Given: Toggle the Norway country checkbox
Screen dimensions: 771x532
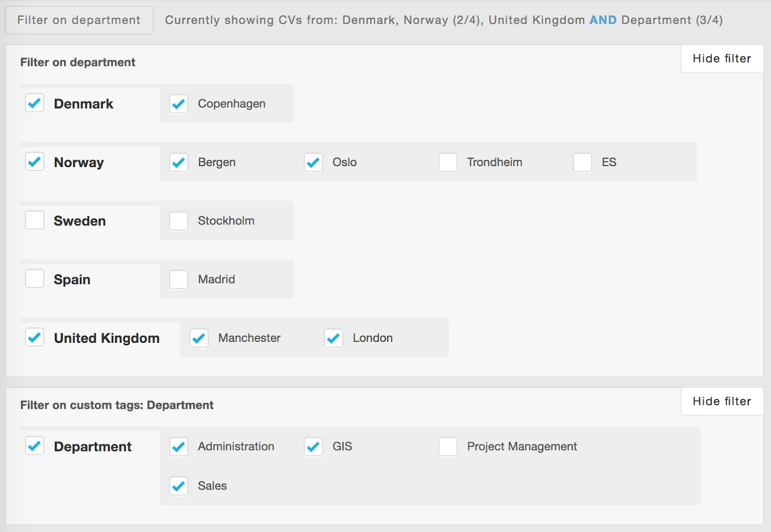Looking at the screenshot, I should point(35,162).
